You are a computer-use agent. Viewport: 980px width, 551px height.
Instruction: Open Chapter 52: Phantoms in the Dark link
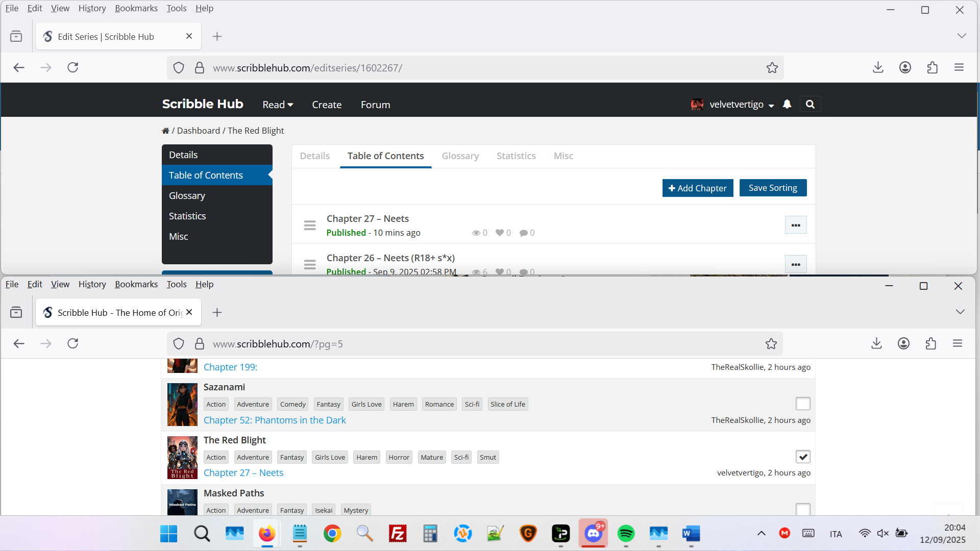(x=275, y=420)
